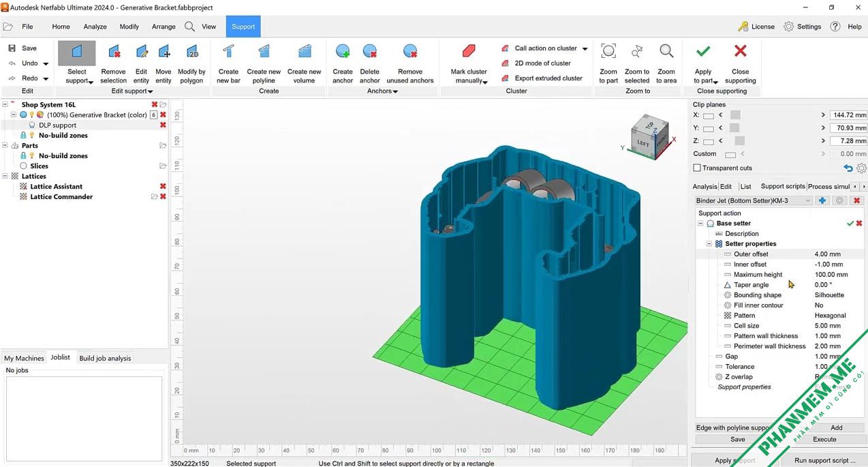The width and height of the screenshot is (868, 467).
Task: Click the Execute button
Action: [x=824, y=440]
